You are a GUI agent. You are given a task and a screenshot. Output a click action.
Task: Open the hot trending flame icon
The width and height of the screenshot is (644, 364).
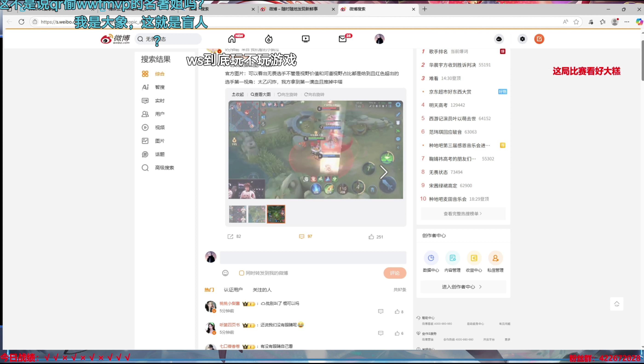tap(269, 39)
